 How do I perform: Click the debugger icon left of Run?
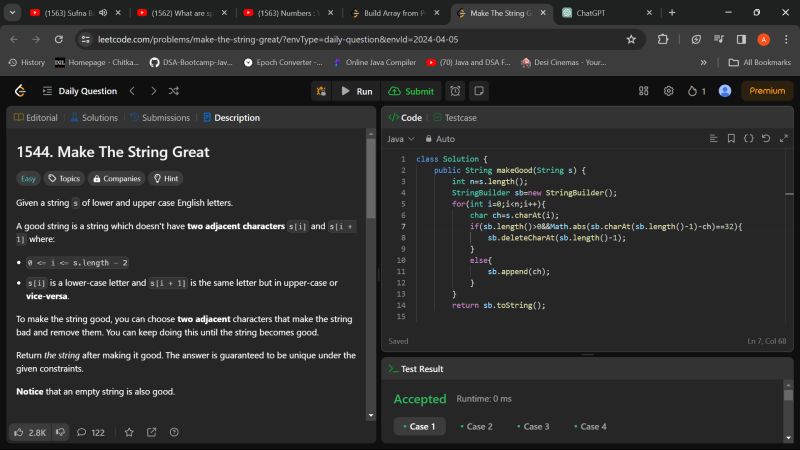tap(322, 91)
